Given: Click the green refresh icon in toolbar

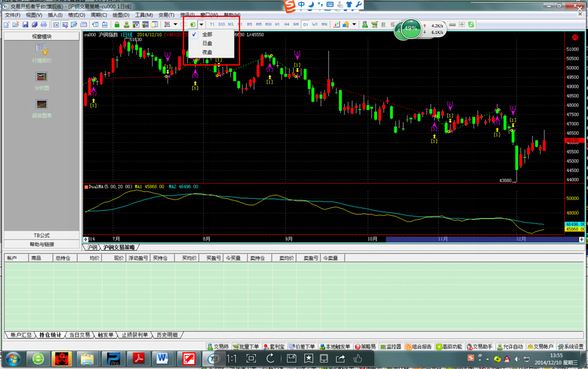Looking at the screenshot, I should pos(471,24).
